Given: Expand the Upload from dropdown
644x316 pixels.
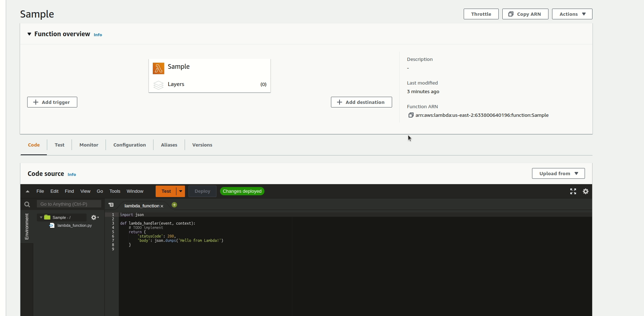Looking at the screenshot, I should (x=558, y=173).
